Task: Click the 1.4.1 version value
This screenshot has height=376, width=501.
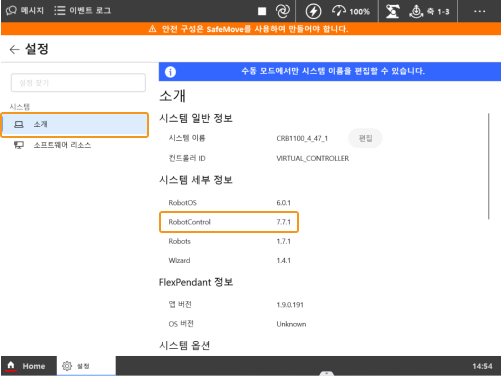Action: point(283,260)
